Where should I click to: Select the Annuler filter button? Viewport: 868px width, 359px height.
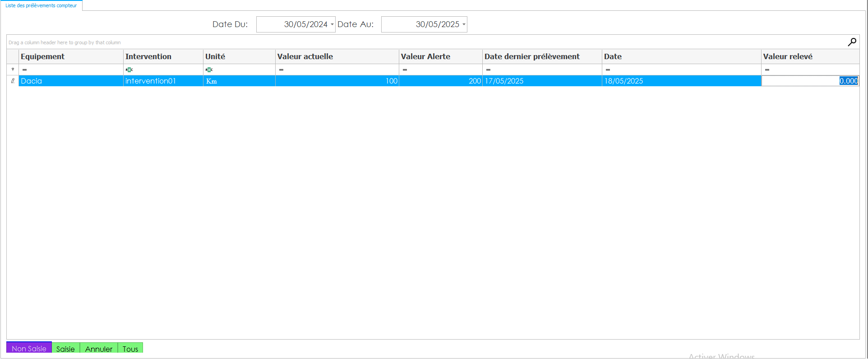(98, 349)
